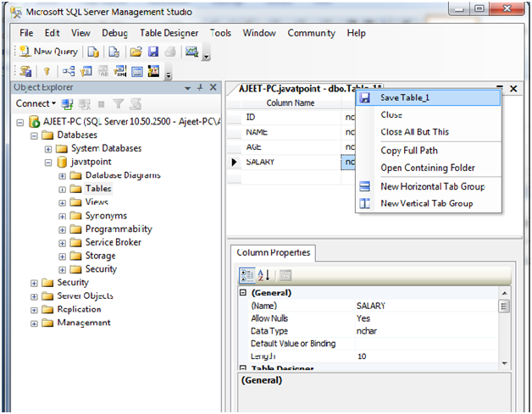Click the Length value 10 field
The image size is (532, 414).
click(426, 356)
